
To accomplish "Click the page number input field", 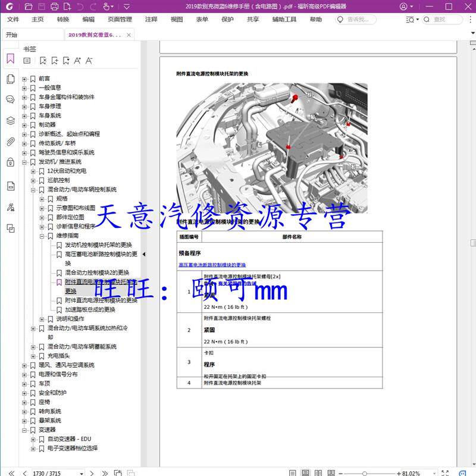I will click(55, 473).
